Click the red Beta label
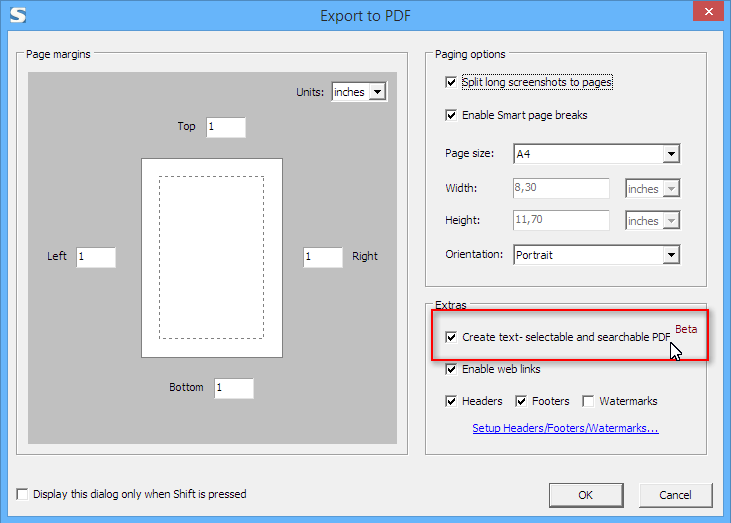The width and height of the screenshot is (731, 523). point(686,329)
